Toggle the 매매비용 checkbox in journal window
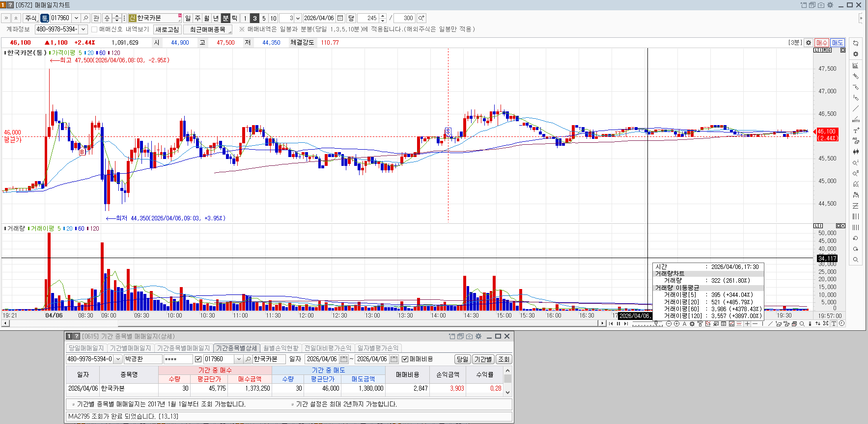This screenshot has width=868, height=424. tap(405, 359)
